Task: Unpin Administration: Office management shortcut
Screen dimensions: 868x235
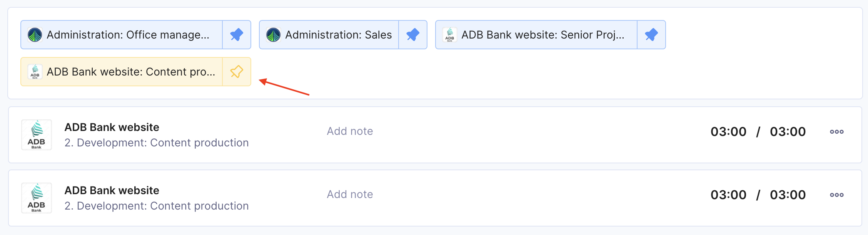Action: 237,35
